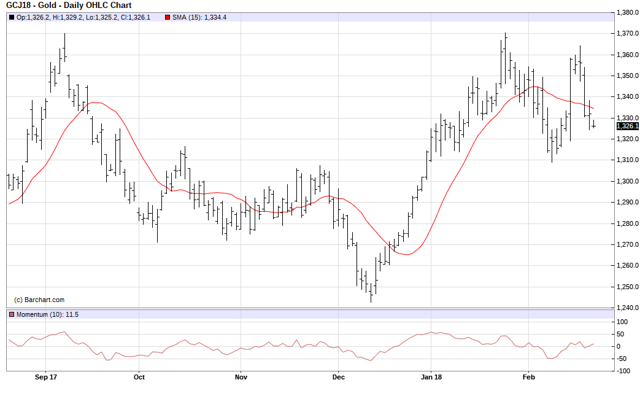Click the 'Hi:1,329.2' high value text
This screenshot has width=640, height=396.
click(x=68, y=18)
